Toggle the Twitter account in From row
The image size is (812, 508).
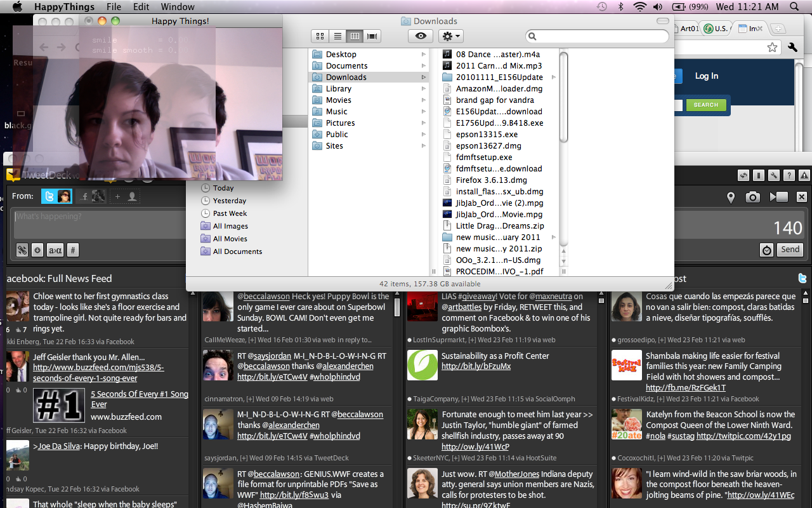(57, 197)
